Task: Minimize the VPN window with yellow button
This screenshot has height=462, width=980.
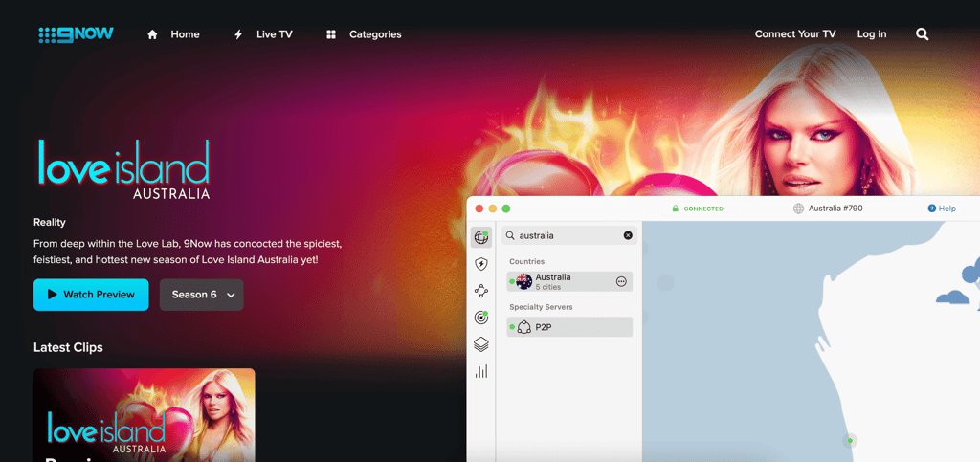Action: [493, 209]
